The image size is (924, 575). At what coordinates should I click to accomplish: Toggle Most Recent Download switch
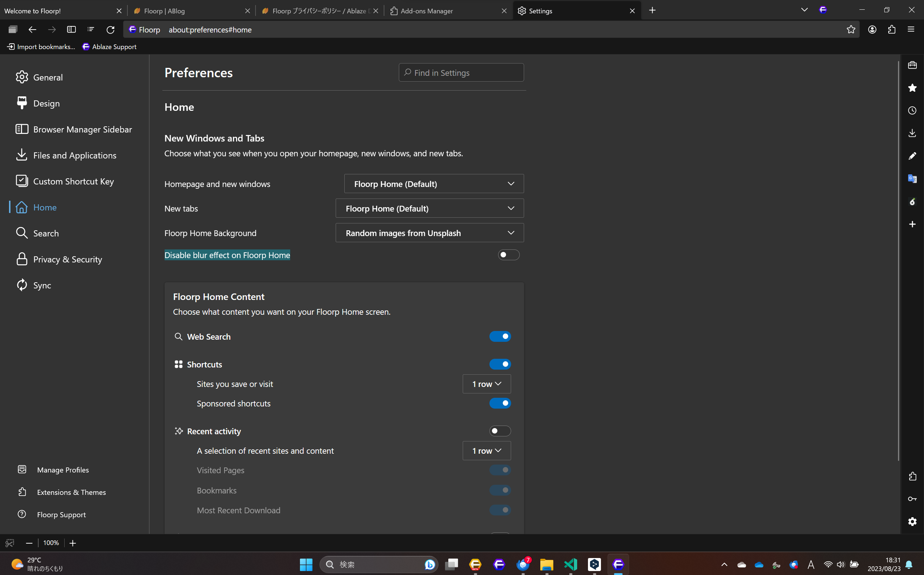[x=500, y=510]
